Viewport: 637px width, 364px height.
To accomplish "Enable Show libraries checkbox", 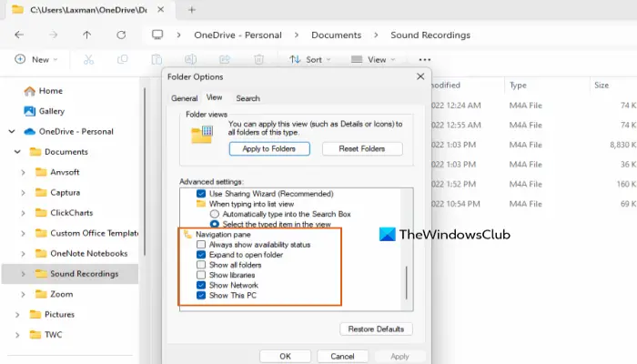I will click(201, 275).
